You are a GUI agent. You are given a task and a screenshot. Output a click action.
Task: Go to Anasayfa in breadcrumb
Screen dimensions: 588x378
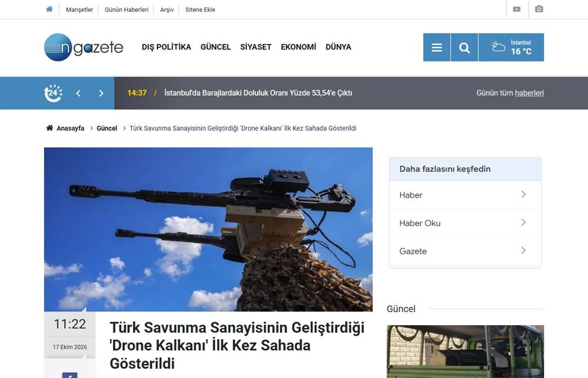click(71, 128)
